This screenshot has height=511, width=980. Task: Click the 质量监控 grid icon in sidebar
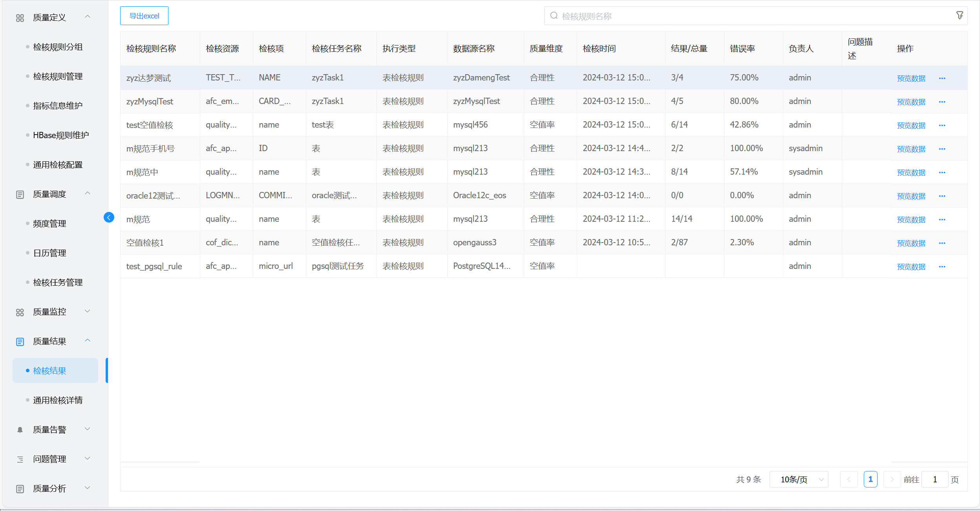click(x=20, y=312)
